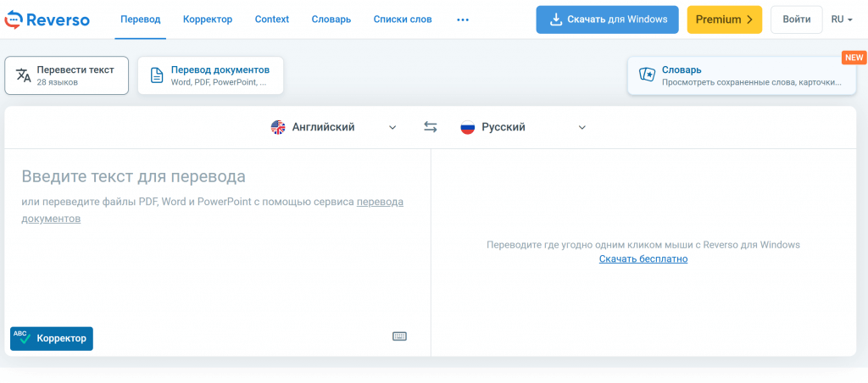Click the document icon in Перевод документов
Image resolution: width=868 pixels, height=383 pixels.
157,75
